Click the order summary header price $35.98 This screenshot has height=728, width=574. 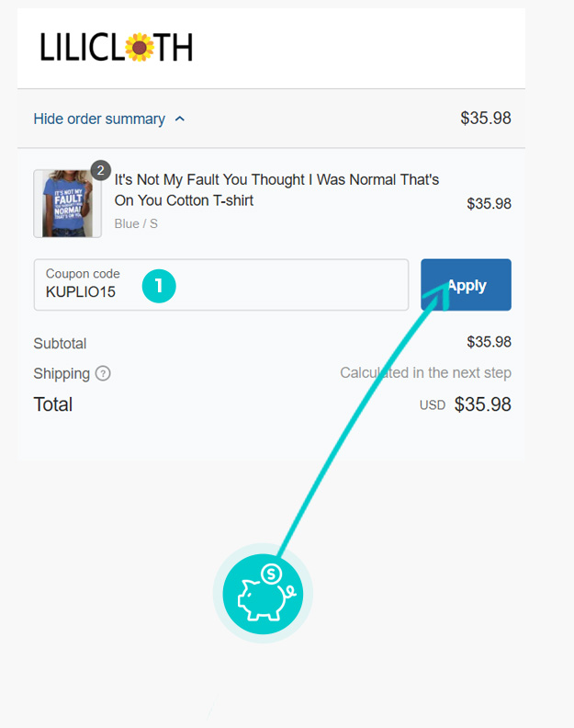(485, 119)
